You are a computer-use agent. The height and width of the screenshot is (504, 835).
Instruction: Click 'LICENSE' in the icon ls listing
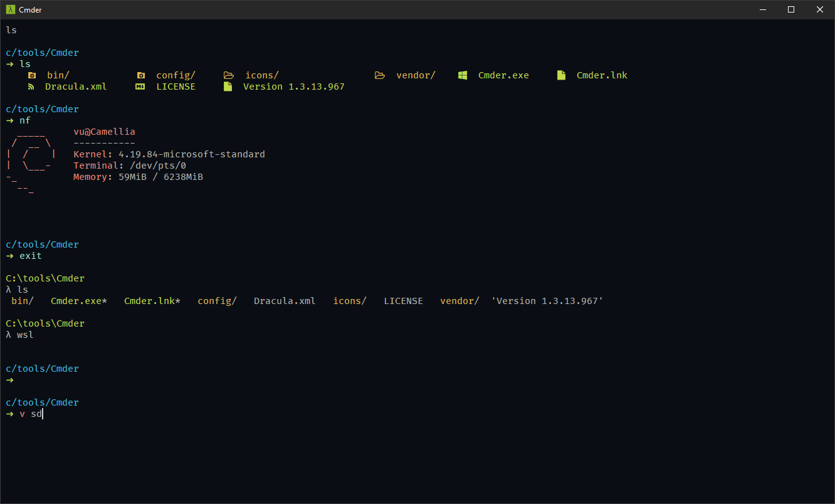point(176,87)
